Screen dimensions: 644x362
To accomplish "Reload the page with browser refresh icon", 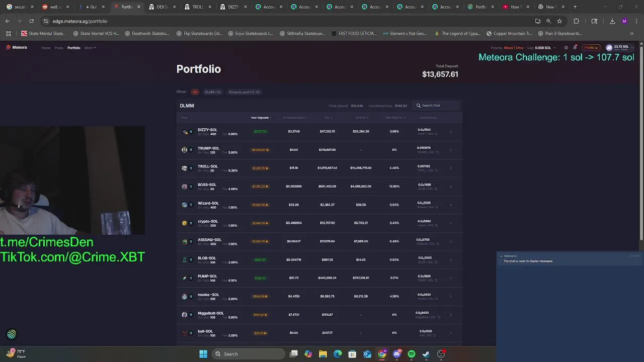I will (x=31, y=21).
